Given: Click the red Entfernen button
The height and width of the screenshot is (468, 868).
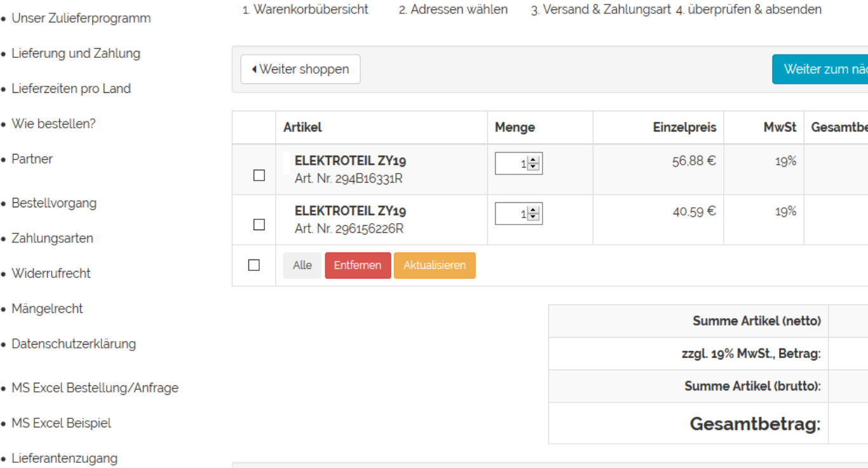Looking at the screenshot, I should click(358, 265).
